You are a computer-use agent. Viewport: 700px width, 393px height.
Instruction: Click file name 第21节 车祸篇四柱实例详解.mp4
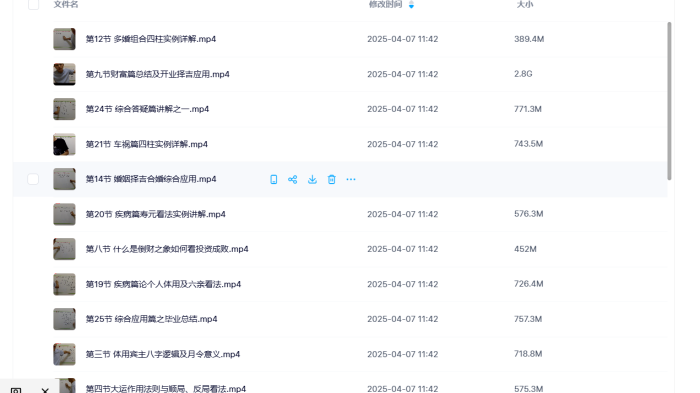pyautogui.click(x=146, y=144)
